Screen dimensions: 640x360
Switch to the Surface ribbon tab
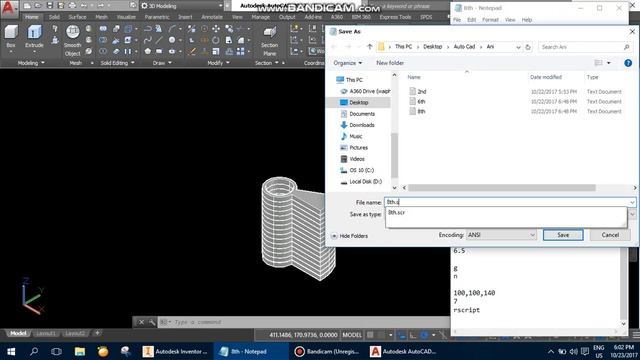click(77, 17)
